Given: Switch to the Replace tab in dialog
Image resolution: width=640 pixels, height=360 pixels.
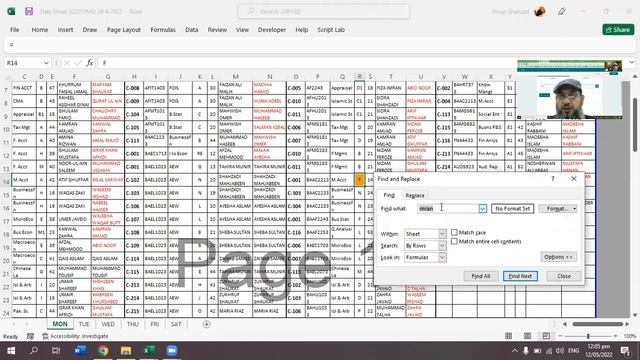Looking at the screenshot, I should tap(415, 196).
